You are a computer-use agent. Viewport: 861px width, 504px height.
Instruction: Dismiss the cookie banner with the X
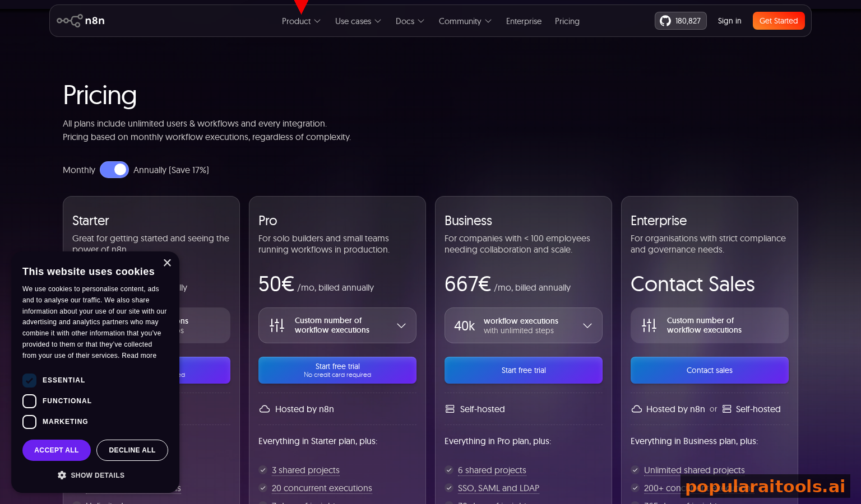point(167,263)
